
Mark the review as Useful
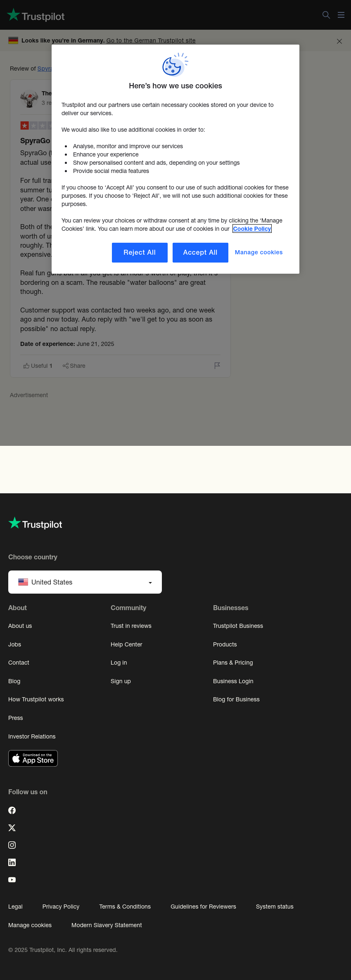(38, 366)
